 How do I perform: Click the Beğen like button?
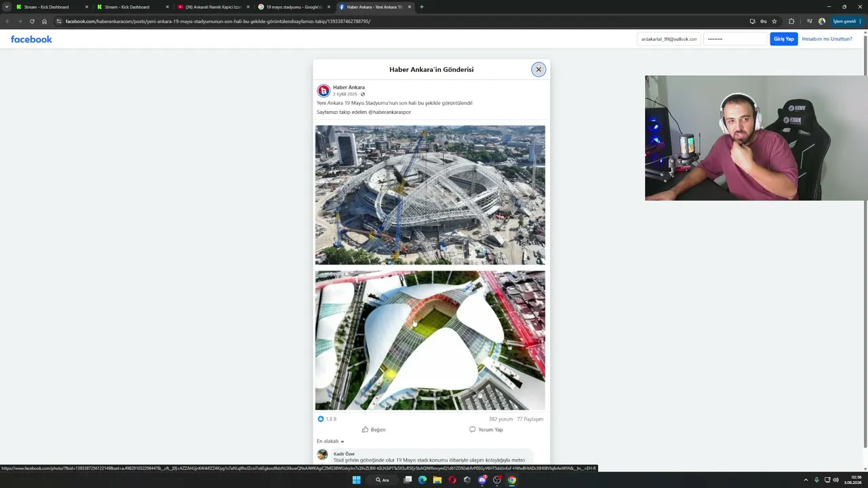point(374,430)
